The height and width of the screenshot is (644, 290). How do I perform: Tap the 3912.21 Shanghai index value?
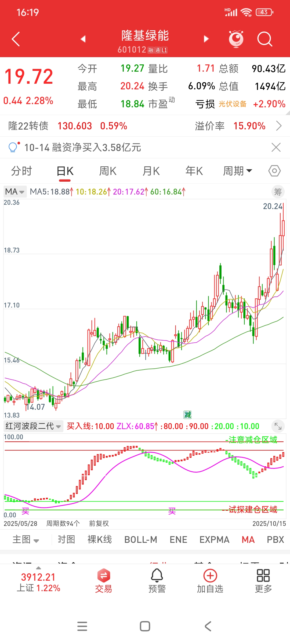click(38, 577)
